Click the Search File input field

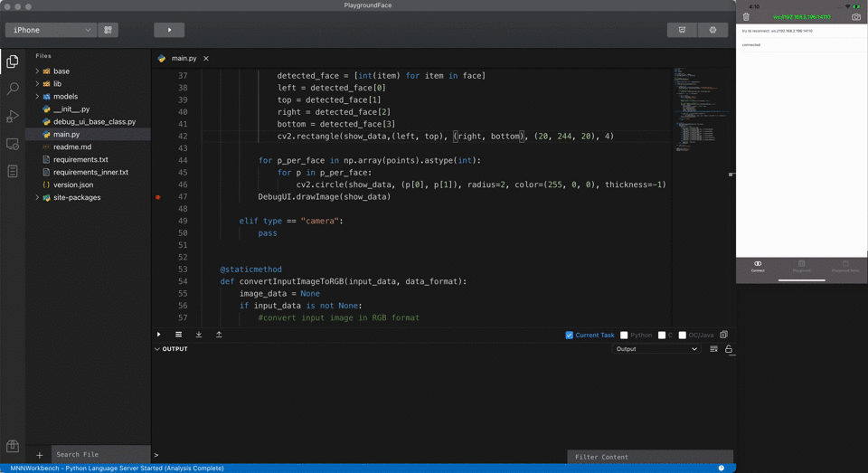pyautogui.click(x=100, y=455)
